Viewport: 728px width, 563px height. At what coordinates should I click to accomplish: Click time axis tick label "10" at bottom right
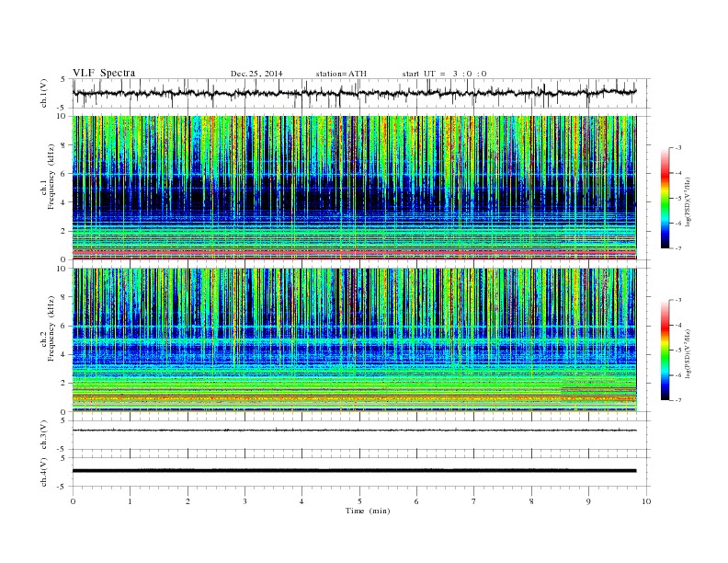coord(646,501)
